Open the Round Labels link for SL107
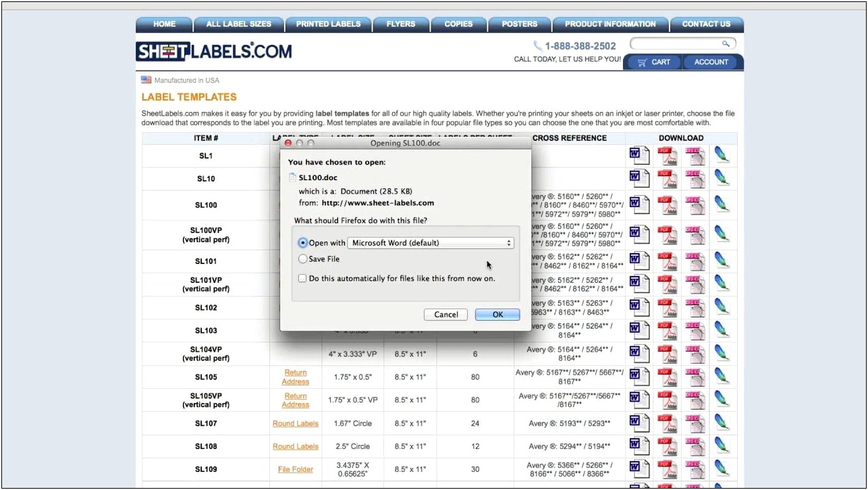Screen dimensions: 868x490 [x=296, y=423]
